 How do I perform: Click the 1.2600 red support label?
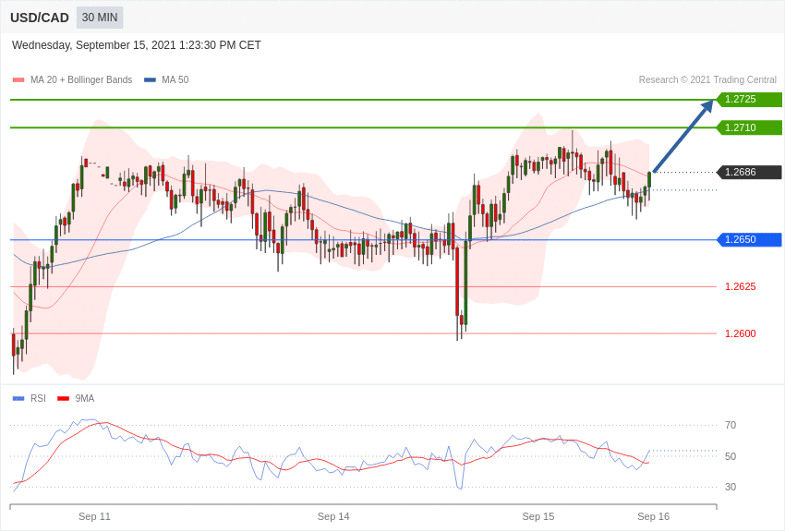(741, 333)
